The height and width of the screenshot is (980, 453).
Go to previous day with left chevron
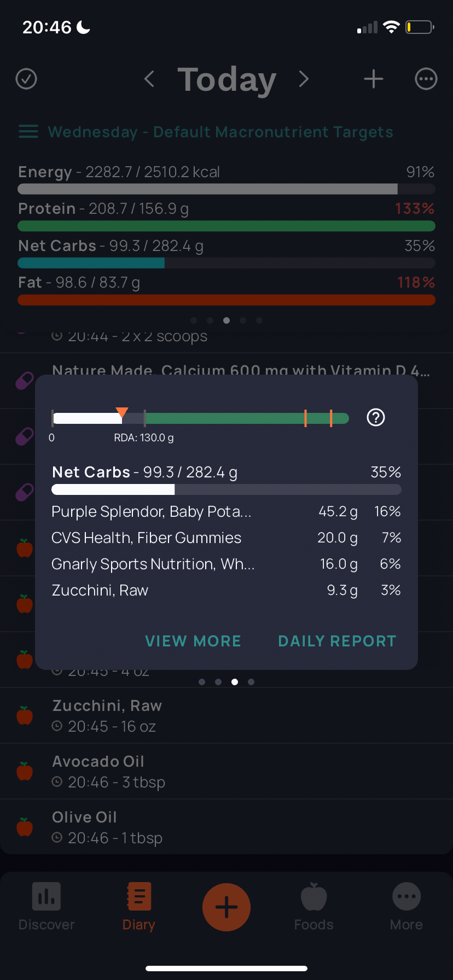(149, 79)
